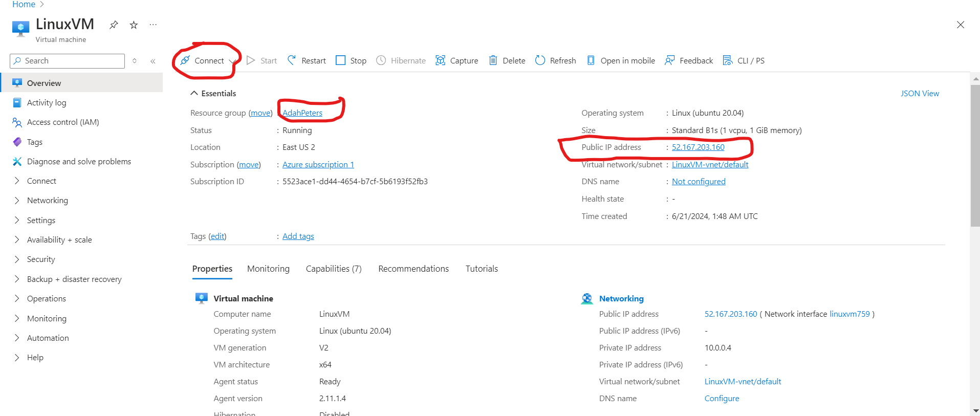Mark LinuxVM as favorite with star icon
Image resolution: width=980 pixels, height=416 pixels.
134,25
